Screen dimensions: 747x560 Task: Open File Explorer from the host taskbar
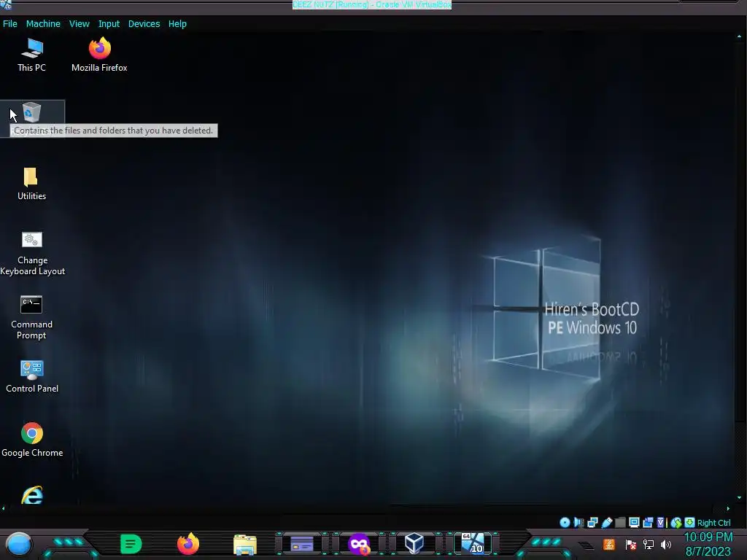pos(245,545)
